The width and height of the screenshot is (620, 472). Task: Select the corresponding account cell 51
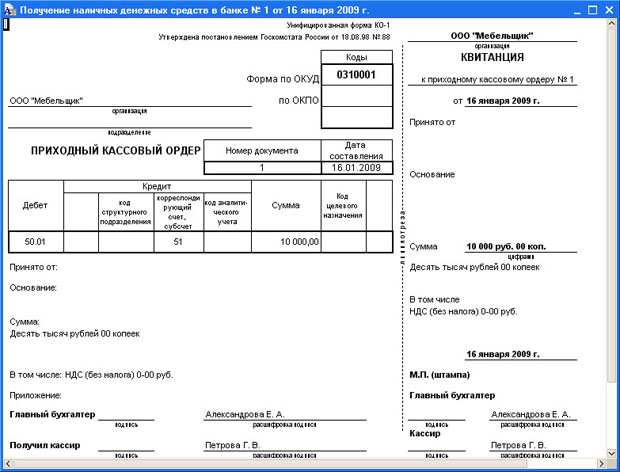coord(178,242)
